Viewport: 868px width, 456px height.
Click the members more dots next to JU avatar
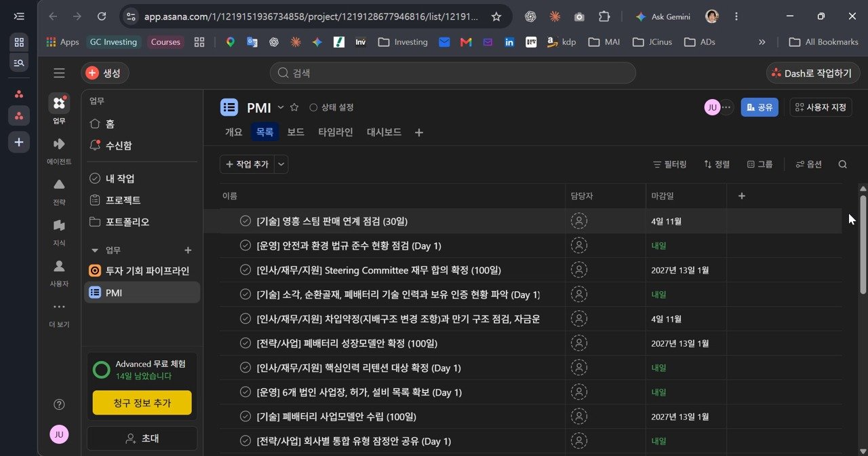pyautogui.click(x=727, y=107)
